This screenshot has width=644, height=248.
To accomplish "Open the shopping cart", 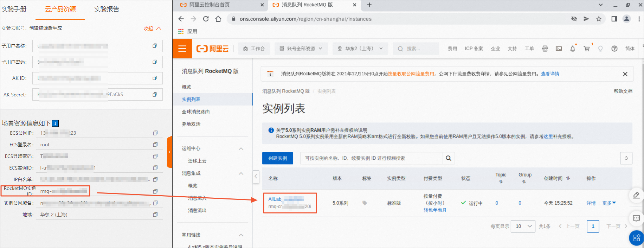I will click(x=587, y=49).
